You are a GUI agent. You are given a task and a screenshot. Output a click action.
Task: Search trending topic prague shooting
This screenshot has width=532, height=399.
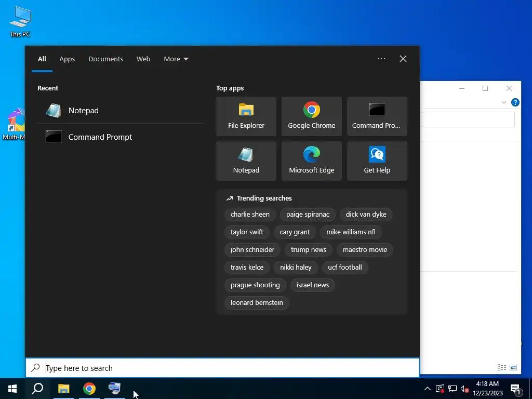pos(255,285)
